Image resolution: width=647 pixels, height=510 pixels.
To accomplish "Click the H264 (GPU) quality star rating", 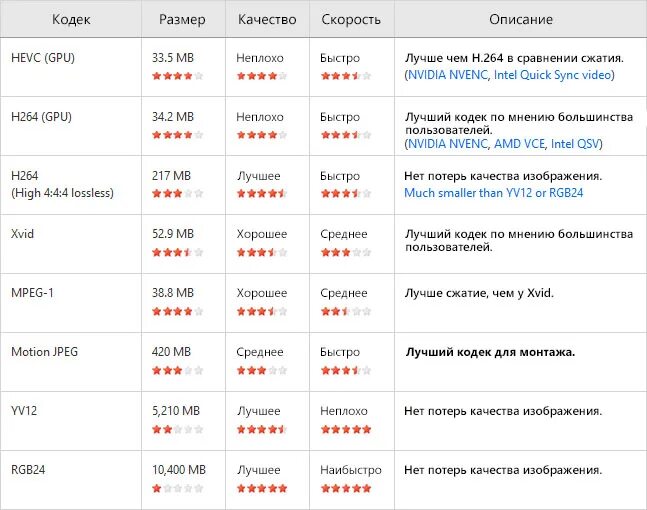I will 262,134.
